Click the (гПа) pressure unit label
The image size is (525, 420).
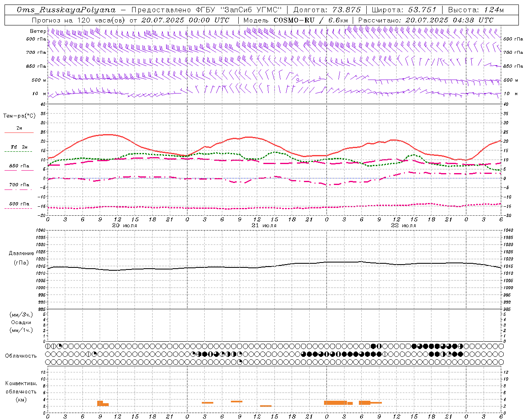point(21,262)
